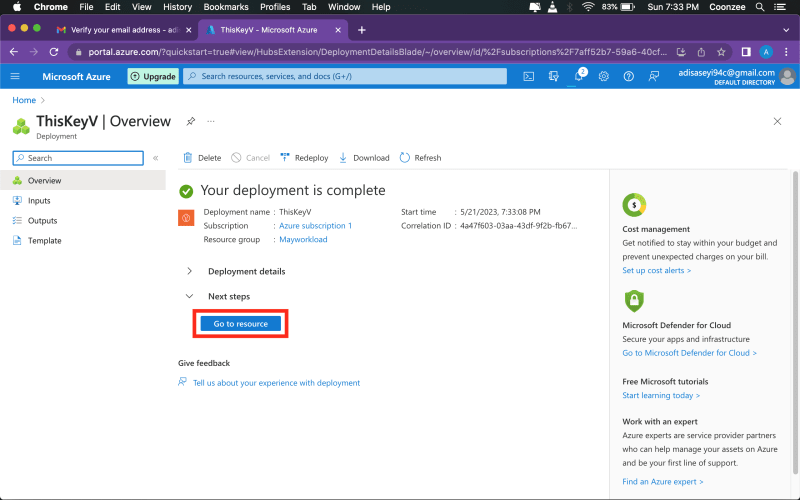Open the top bar Feedback icon
Screen dimensions: 800x500
654,77
